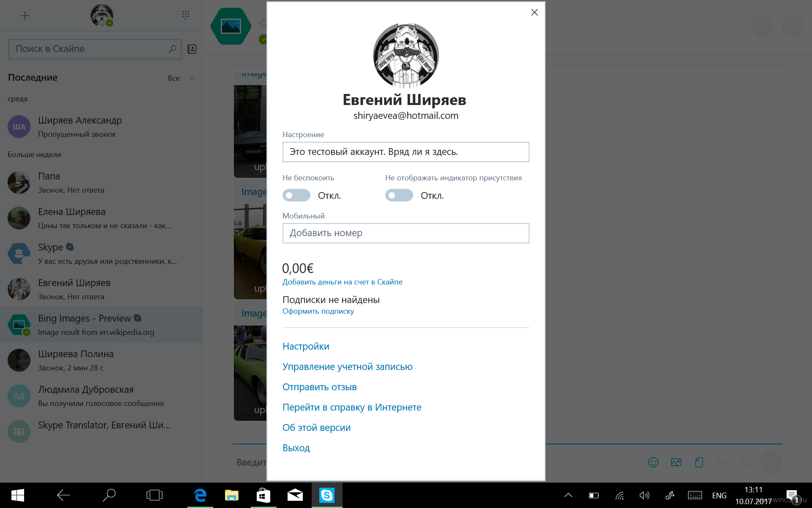Screen dimensions: 812x508
Task: Open Microsoft Edge from taskbar
Action: pyautogui.click(x=200, y=495)
